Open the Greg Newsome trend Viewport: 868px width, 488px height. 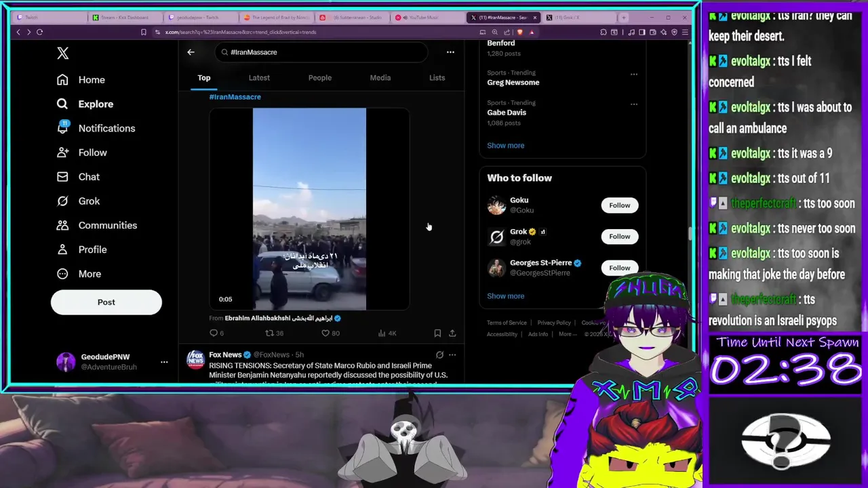(513, 83)
